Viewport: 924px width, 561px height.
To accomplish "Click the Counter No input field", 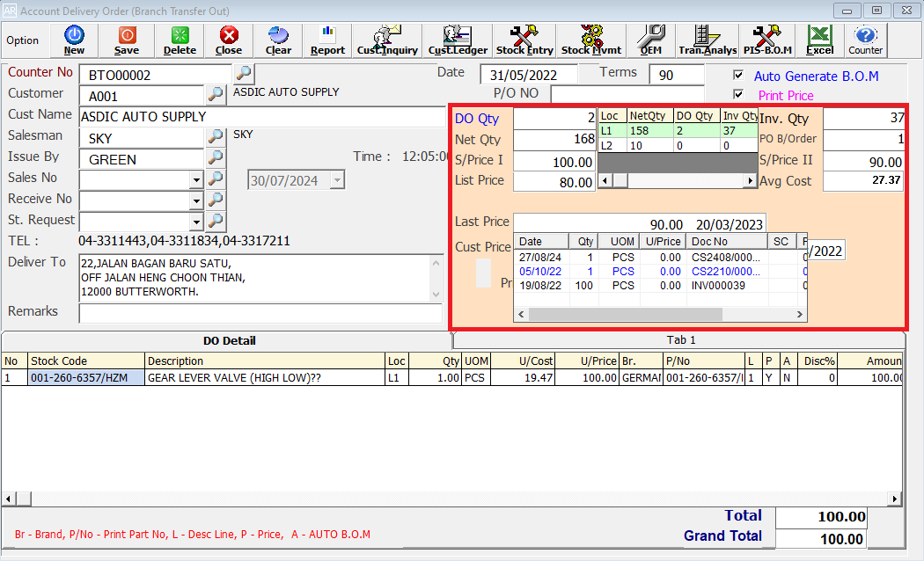I will point(156,75).
